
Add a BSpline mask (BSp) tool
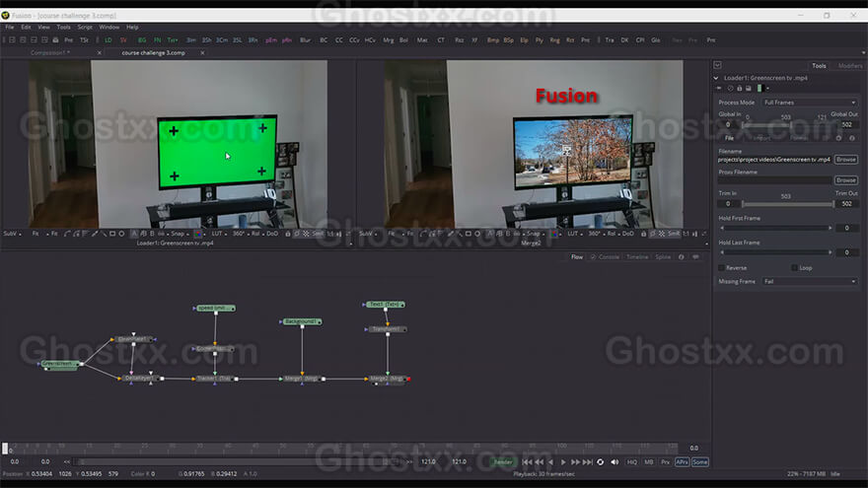coord(508,40)
